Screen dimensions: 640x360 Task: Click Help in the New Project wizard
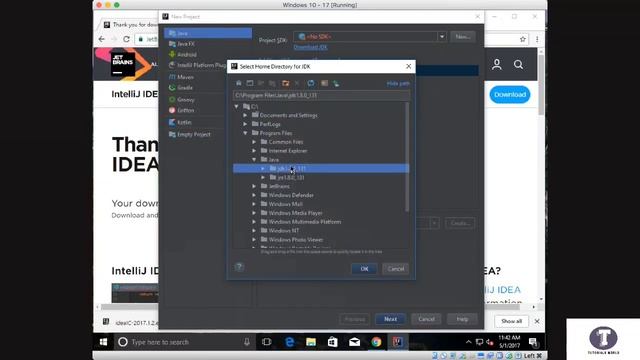coord(462,319)
